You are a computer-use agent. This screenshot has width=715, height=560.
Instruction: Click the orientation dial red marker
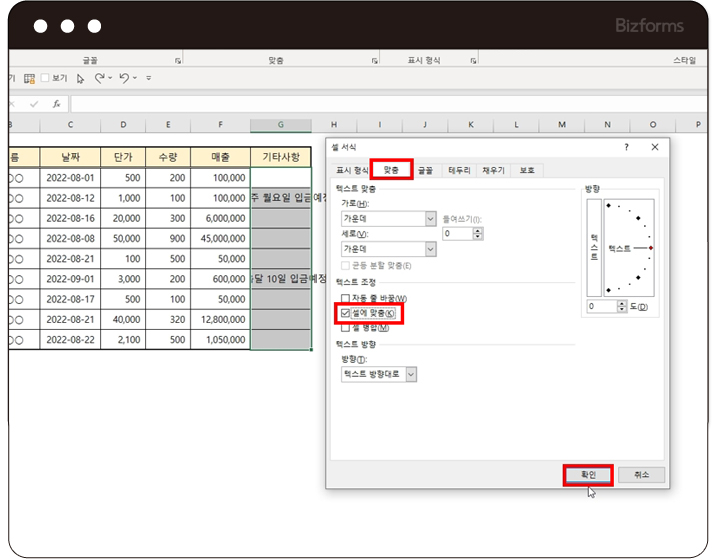[x=650, y=246]
